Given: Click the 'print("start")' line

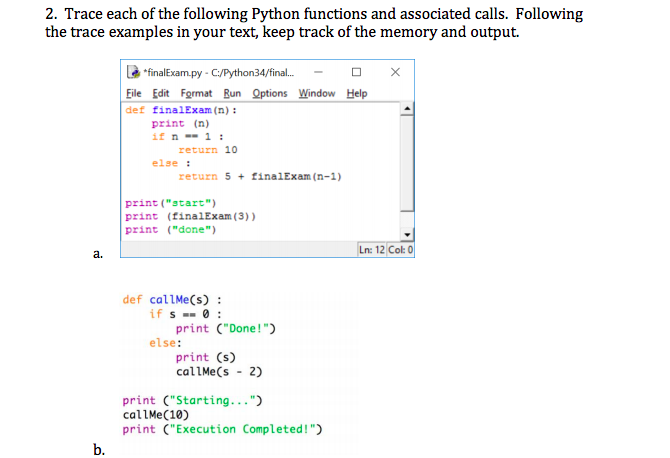Looking at the screenshot, I should [x=171, y=203].
